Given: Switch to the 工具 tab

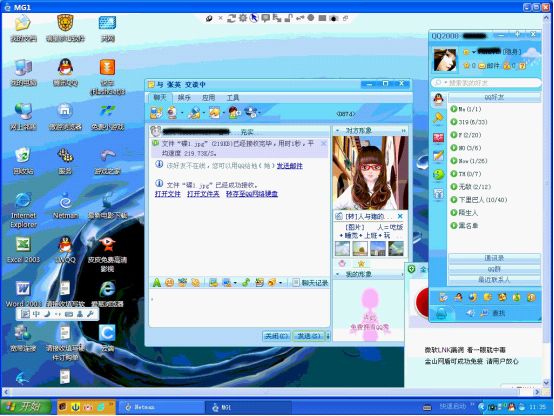Looking at the screenshot, I should (x=233, y=98).
